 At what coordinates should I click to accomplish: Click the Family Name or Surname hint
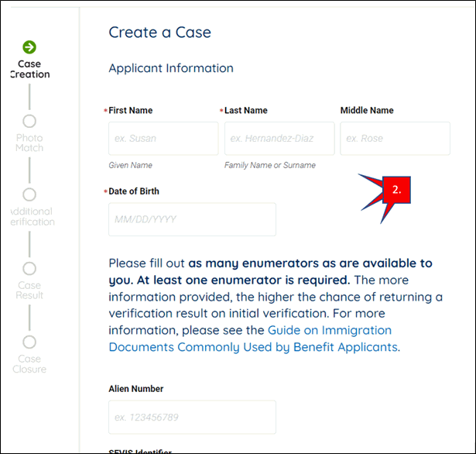click(270, 165)
